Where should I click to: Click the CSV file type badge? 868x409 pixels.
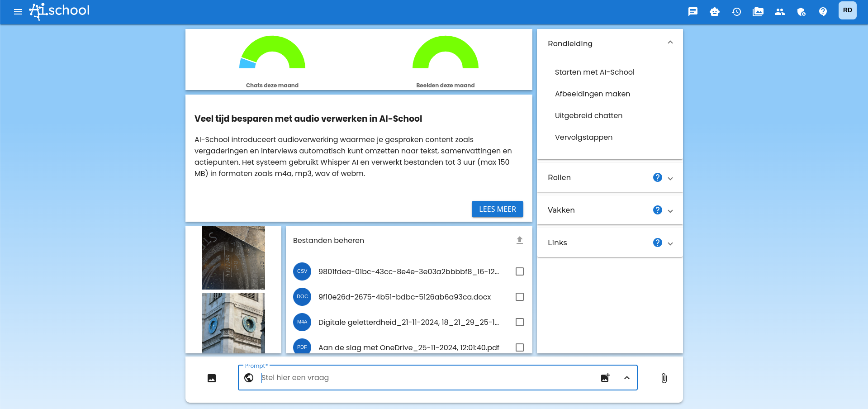pos(302,271)
